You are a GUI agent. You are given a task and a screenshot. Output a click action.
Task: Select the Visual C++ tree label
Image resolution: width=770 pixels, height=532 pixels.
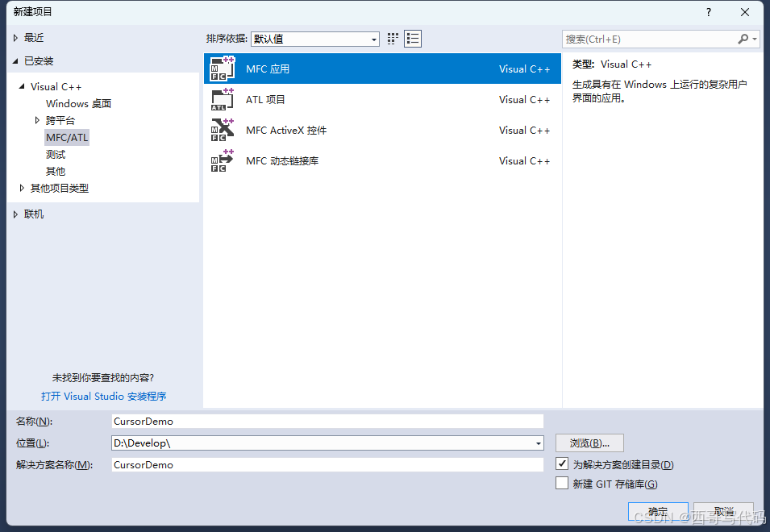[56, 86]
